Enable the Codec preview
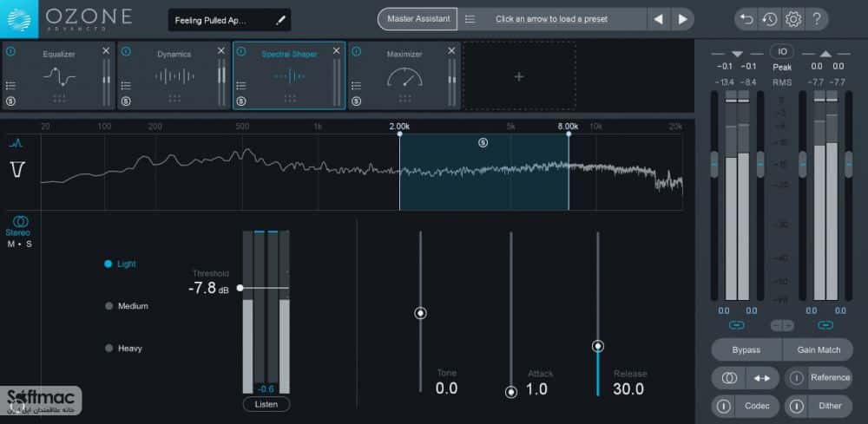Image resolution: width=868 pixels, height=424 pixels. (x=723, y=407)
